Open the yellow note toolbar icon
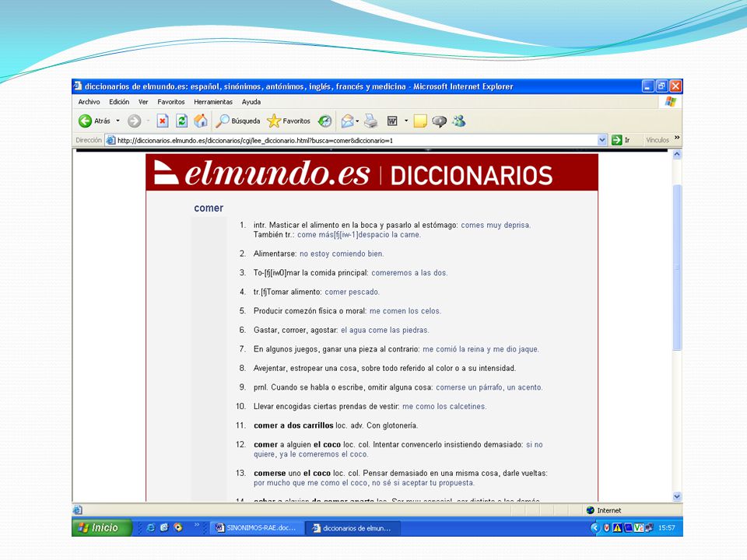Viewport: 747px width, 560px height. coord(419,121)
